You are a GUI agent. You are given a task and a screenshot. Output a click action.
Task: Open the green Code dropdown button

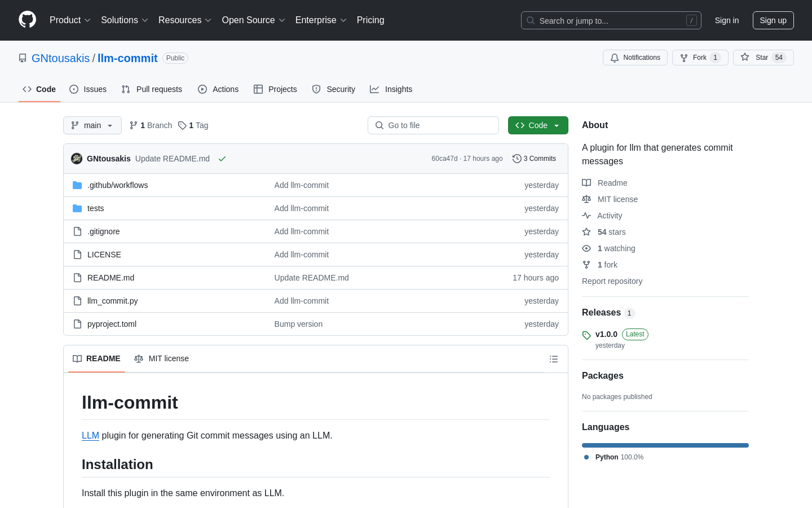[538, 125]
